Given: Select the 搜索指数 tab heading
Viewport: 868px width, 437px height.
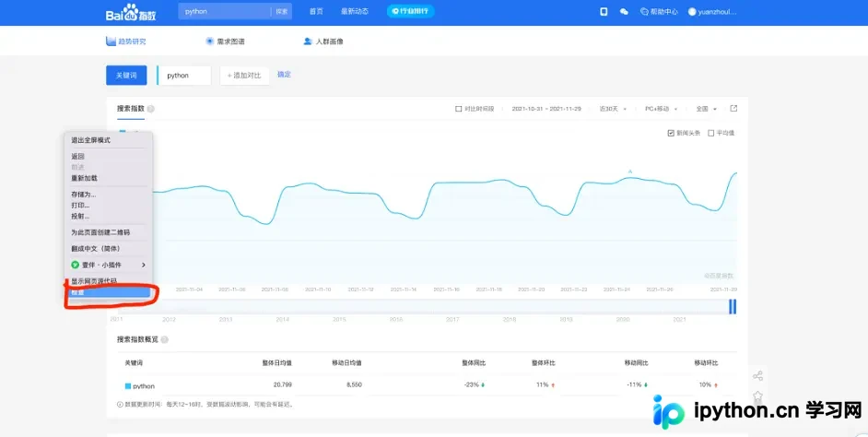Looking at the screenshot, I should coord(131,109).
